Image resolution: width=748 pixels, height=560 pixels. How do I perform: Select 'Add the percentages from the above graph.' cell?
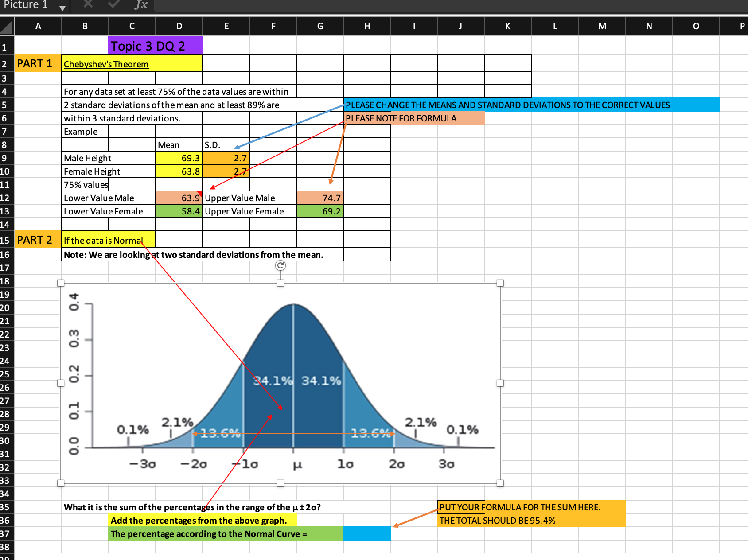[203, 521]
